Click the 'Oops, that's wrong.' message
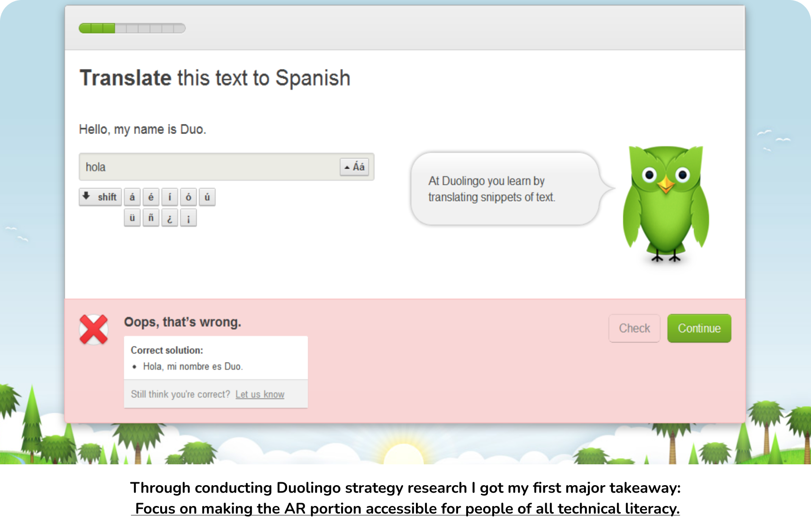 [x=182, y=322]
